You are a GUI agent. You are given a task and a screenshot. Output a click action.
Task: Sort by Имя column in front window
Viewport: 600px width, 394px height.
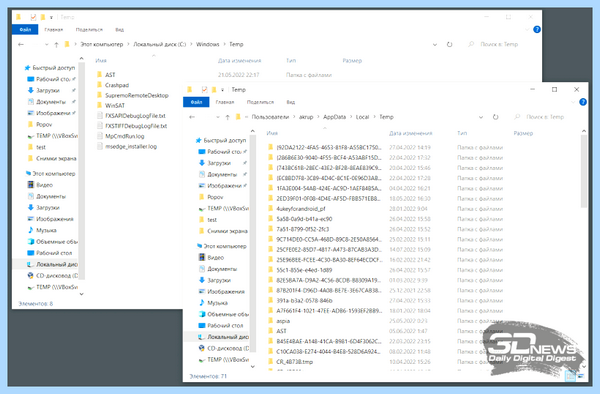272,133
